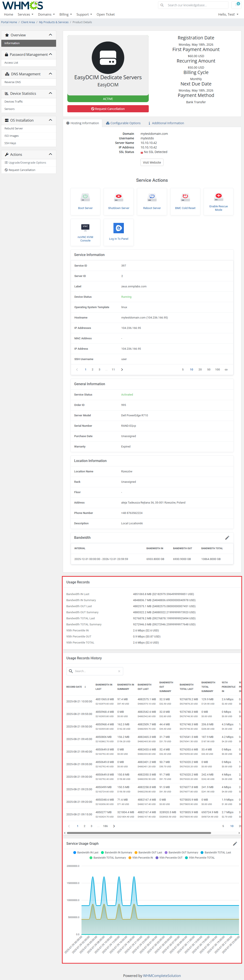
Task: Show all entries with infinity option
Action: (x=226, y=369)
